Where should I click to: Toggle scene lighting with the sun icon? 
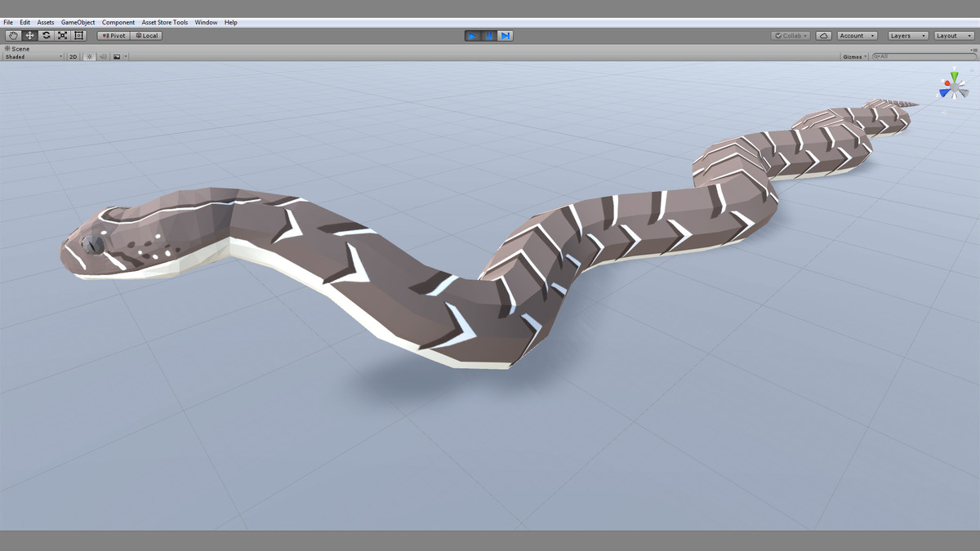(88, 56)
